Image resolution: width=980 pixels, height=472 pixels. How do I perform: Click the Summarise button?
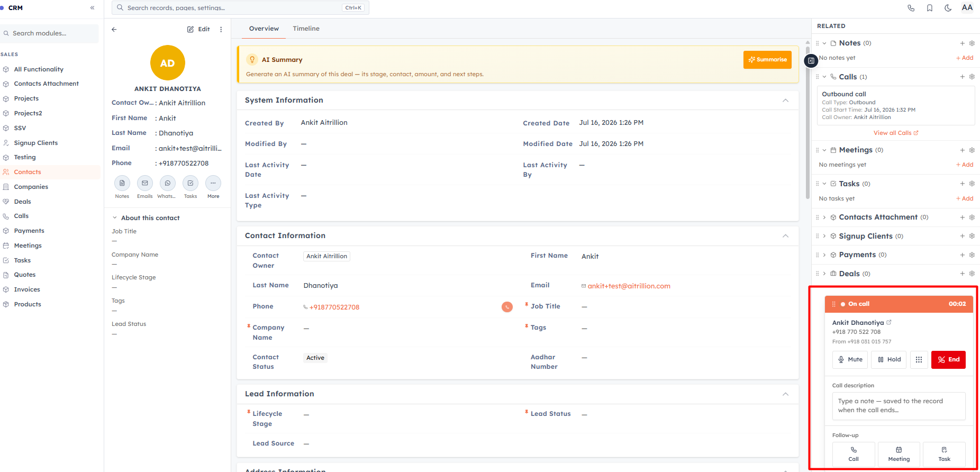tap(767, 60)
